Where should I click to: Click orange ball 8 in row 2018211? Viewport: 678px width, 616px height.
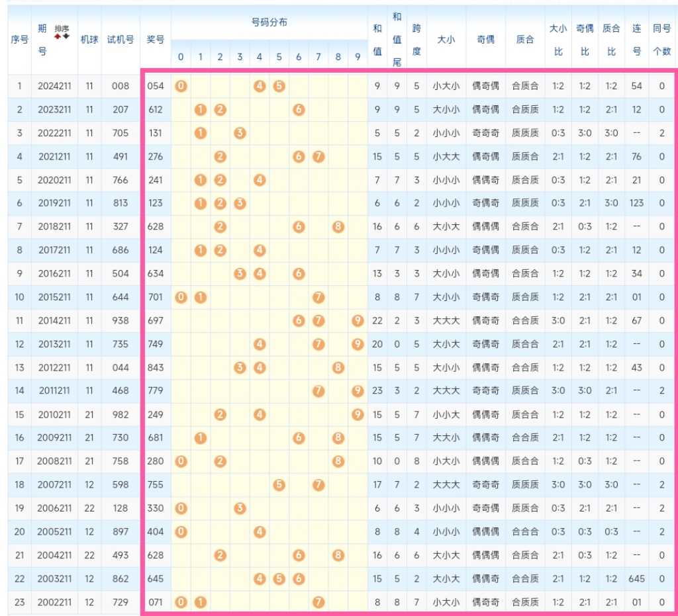338,227
